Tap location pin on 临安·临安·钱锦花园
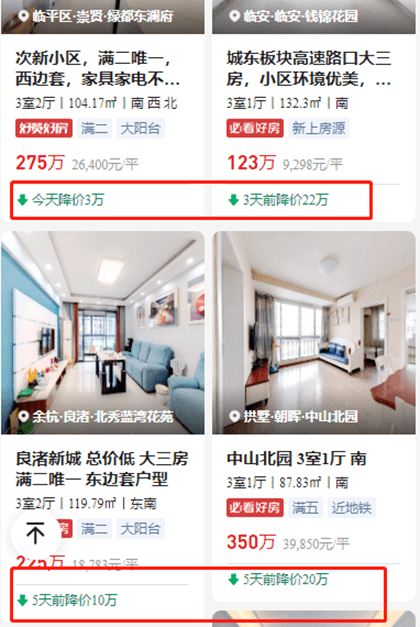This screenshot has height=627, width=420. click(x=234, y=16)
